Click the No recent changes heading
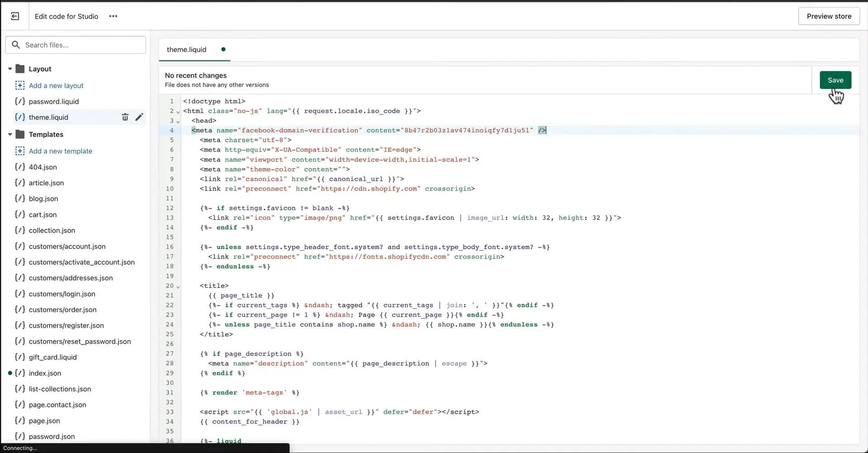Screen dimensions: 868x453 (x=196, y=75)
